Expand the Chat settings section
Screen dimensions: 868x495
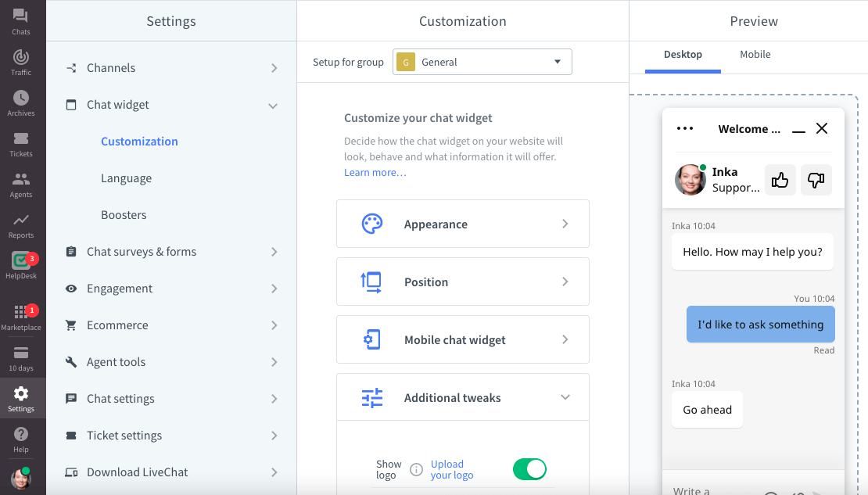(171, 399)
